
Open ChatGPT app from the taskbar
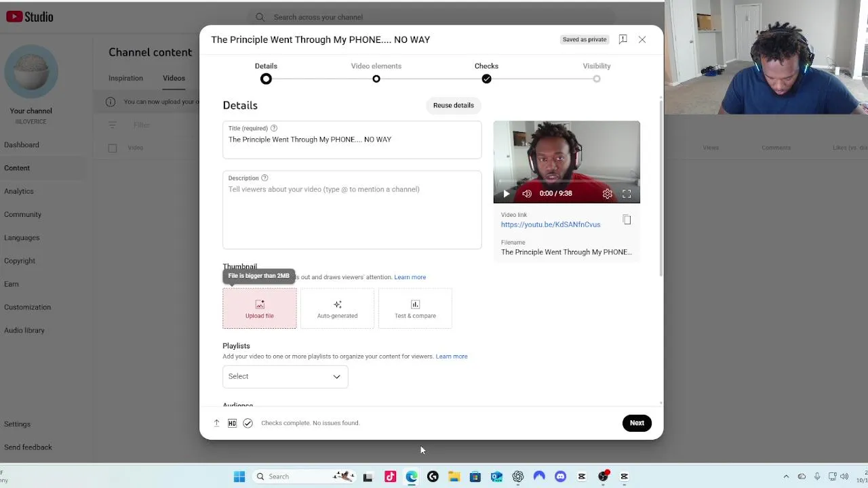pos(518,476)
